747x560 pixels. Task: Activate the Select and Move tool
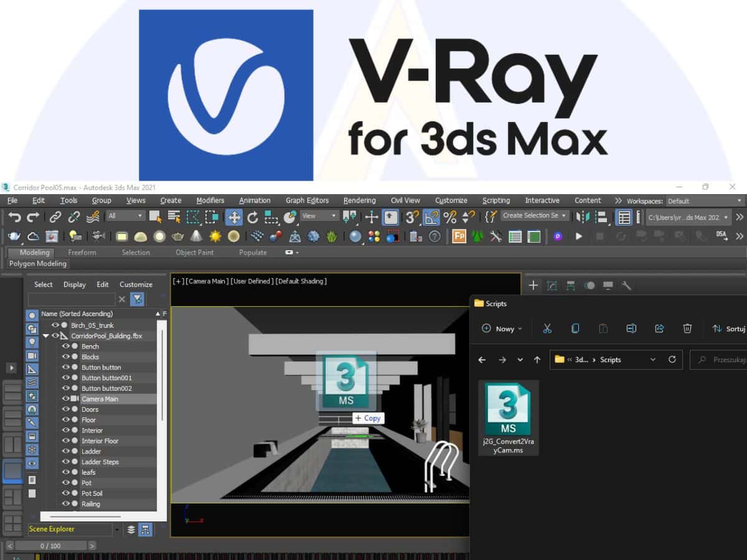(233, 216)
